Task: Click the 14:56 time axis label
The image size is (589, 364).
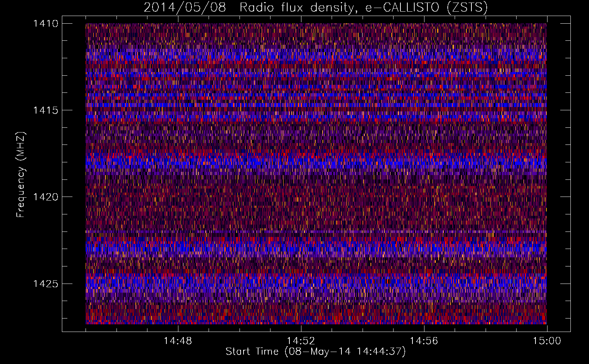Action: [424, 341]
